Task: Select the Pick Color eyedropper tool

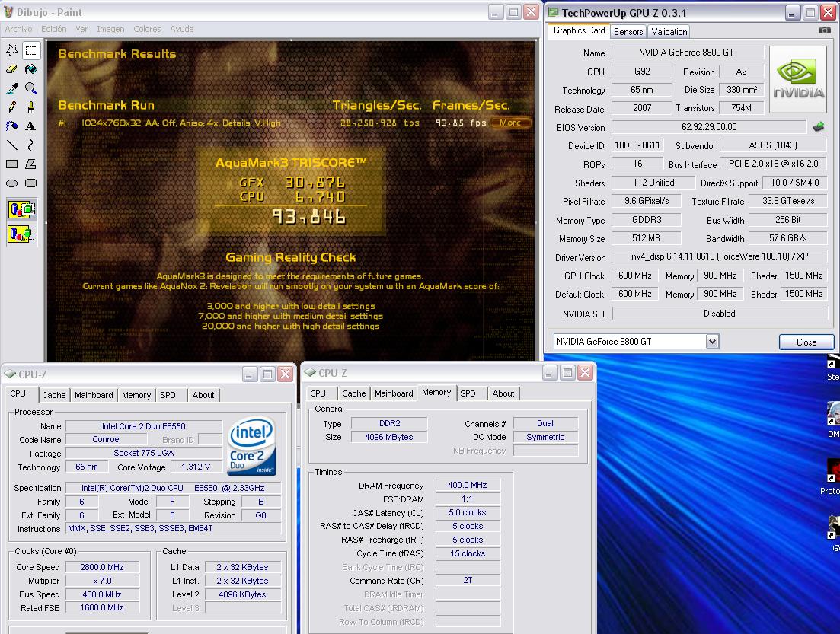Action: tap(12, 88)
